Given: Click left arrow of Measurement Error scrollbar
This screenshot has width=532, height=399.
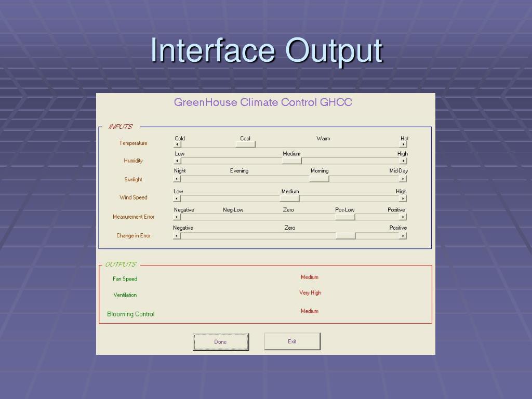Looking at the screenshot, I should pos(177,217).
